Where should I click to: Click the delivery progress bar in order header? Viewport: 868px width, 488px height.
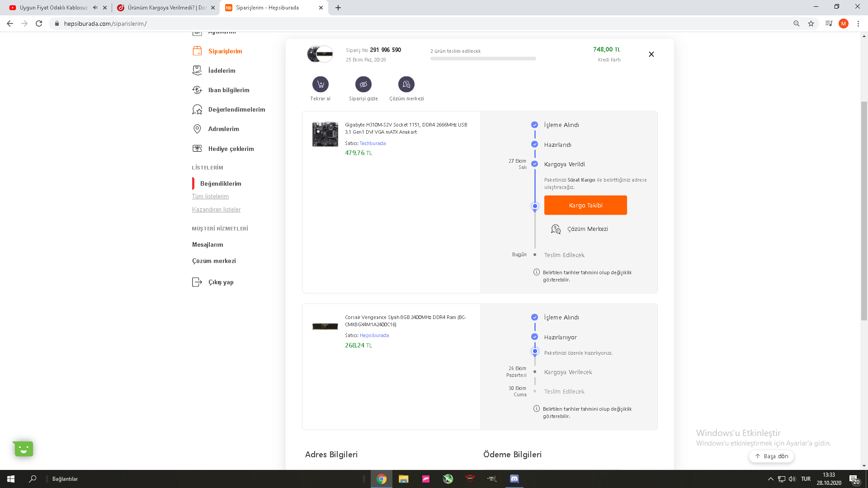[483, 58]
